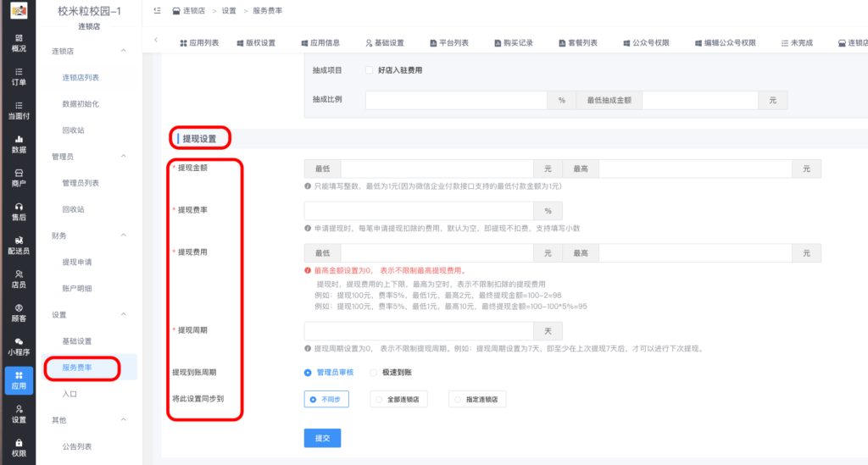Switch to the 应用列表 tab
This screenshot has width=868, height=465.
199,42
